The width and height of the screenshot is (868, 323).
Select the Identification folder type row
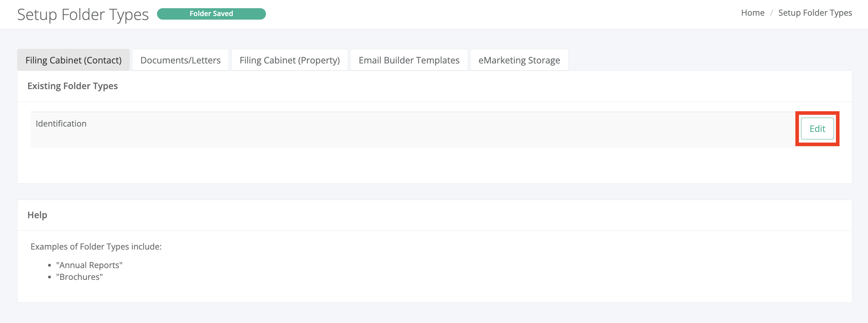[x=61, y=124]
